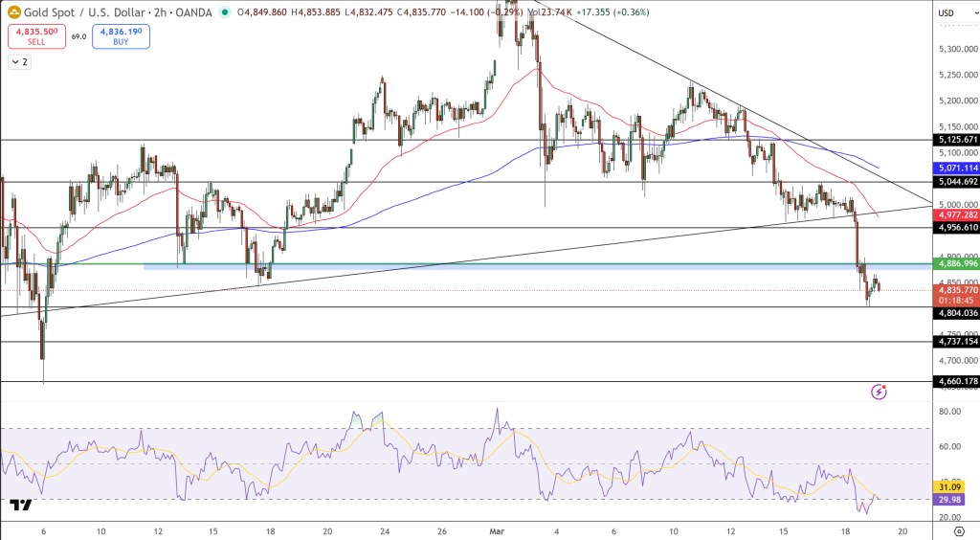This screenshot has height=540, width=980.
Task: Select the blue 5,071.114 moving average label
Action: [957, 168]
